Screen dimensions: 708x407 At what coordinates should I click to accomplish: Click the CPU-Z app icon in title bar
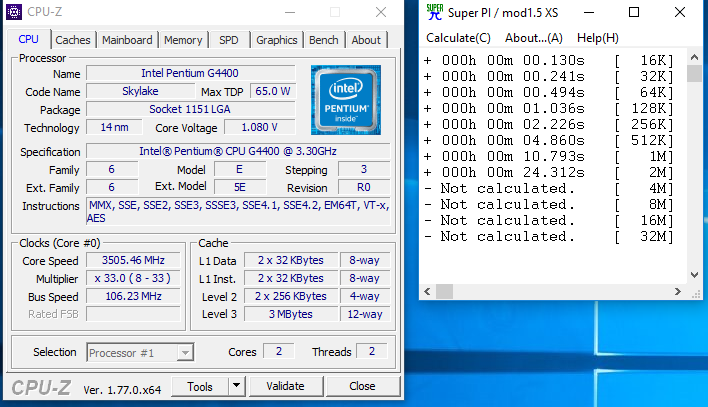(14, 12)
